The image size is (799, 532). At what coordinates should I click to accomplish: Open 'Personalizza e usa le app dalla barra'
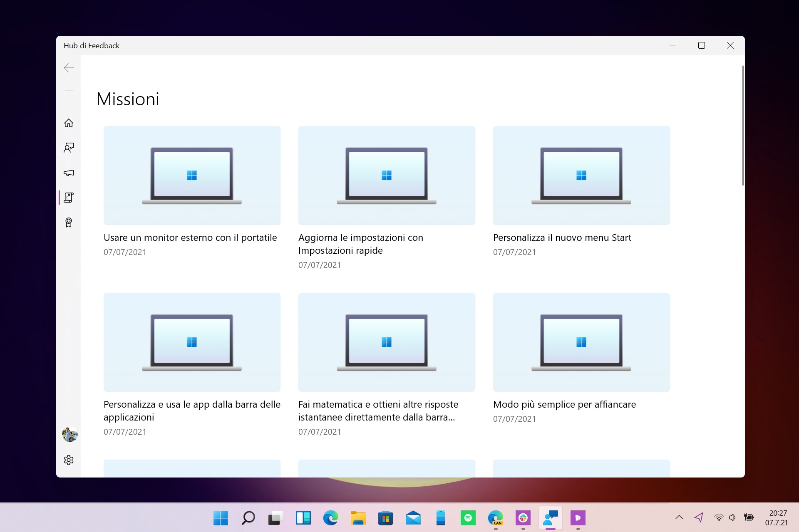tap(192, 411)
